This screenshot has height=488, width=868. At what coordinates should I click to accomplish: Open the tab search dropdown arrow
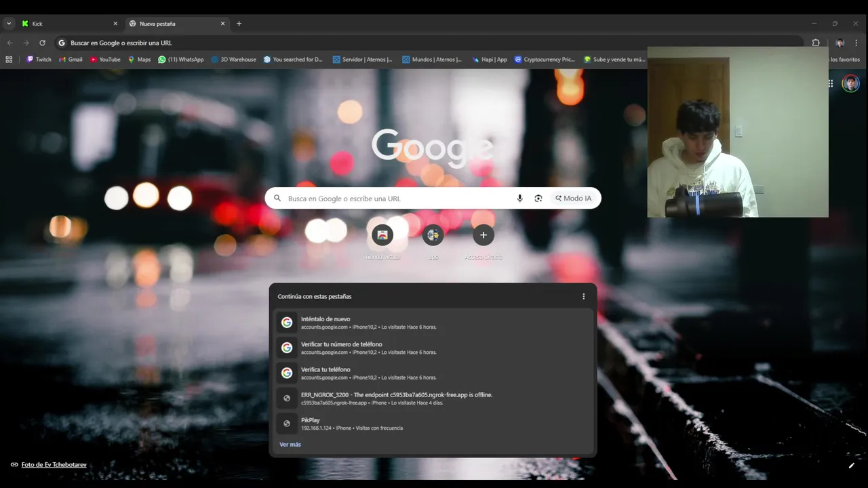[x=9, y=24]
